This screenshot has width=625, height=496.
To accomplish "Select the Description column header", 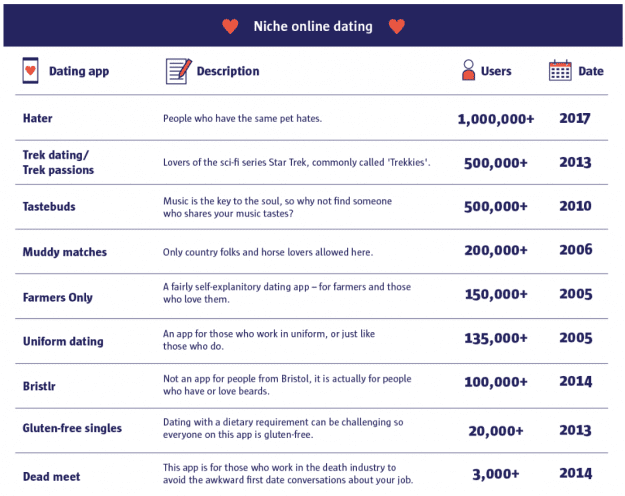I will point(228,72).
